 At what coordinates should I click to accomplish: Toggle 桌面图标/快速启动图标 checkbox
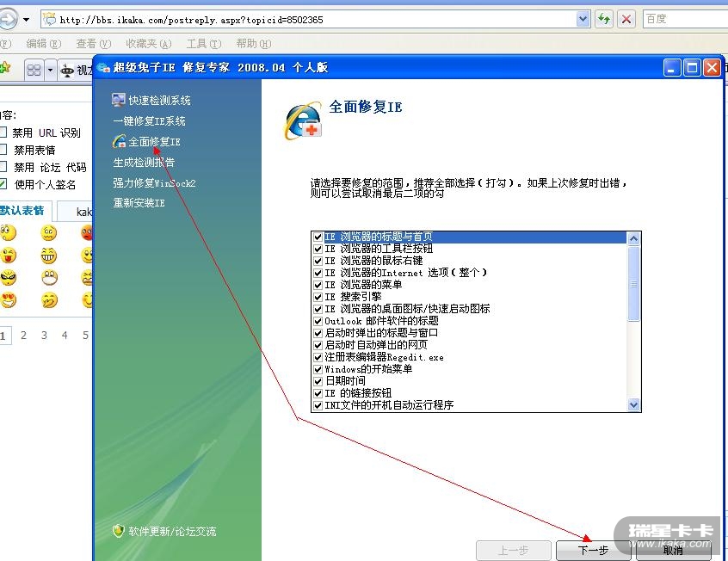pos(318,309)
